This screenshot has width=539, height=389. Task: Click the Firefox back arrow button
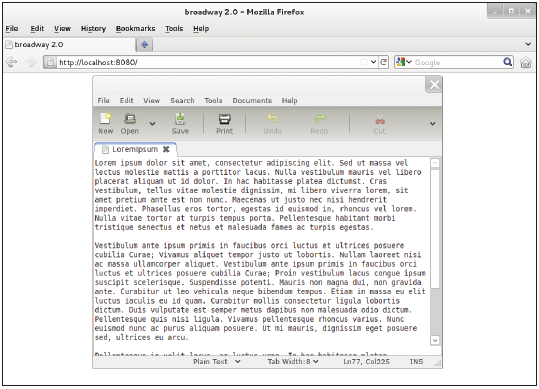pyautogui.click(x=12, y=62)
